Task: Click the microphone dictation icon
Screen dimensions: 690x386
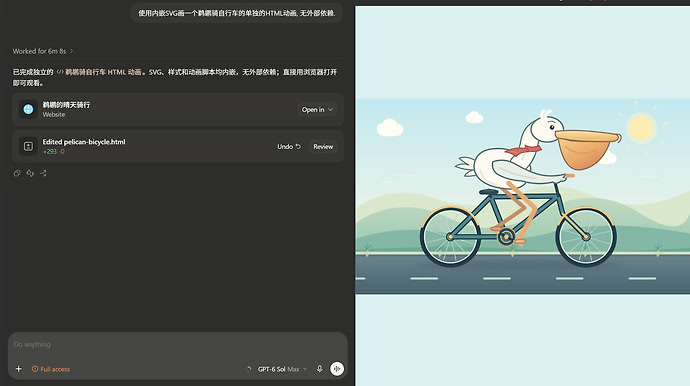Action: coord(319,369)
